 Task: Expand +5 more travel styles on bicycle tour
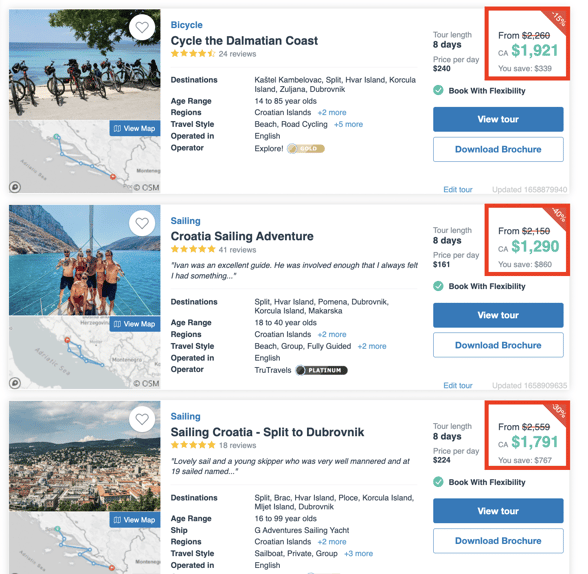348,124
